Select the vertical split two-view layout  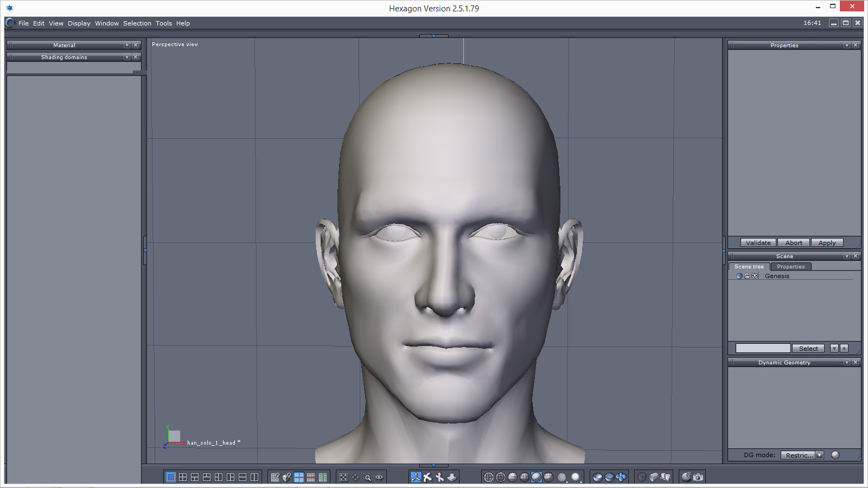[254, 477]
